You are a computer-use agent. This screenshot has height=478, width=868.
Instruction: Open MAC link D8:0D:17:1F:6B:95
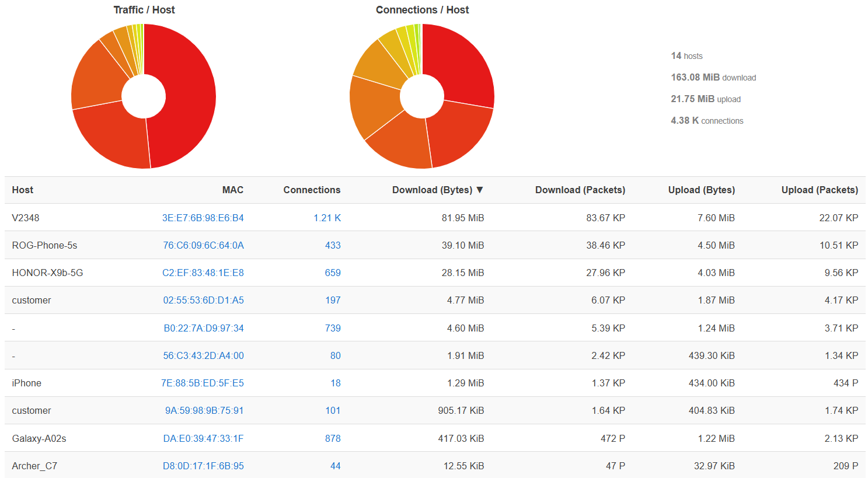click(203, 466)
